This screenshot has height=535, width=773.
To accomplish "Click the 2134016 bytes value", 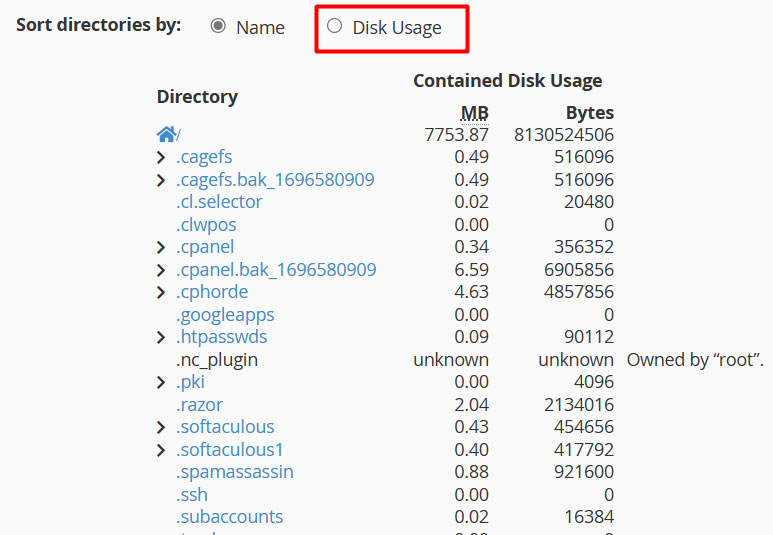I will coord(579,404).
